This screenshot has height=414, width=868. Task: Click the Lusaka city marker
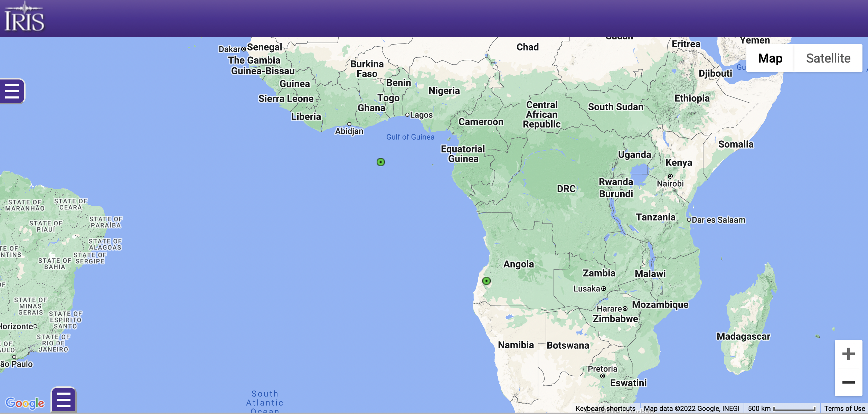click(x=604, y=289)
